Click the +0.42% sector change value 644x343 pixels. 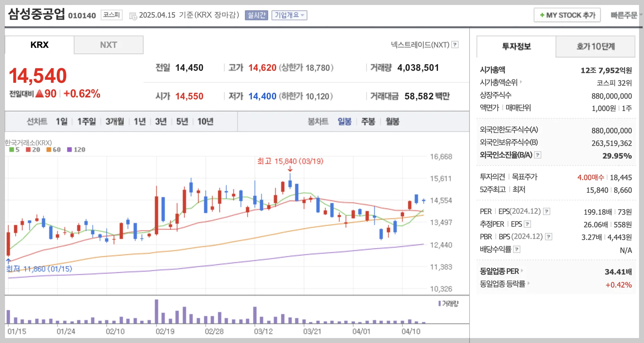click(619, 285)
